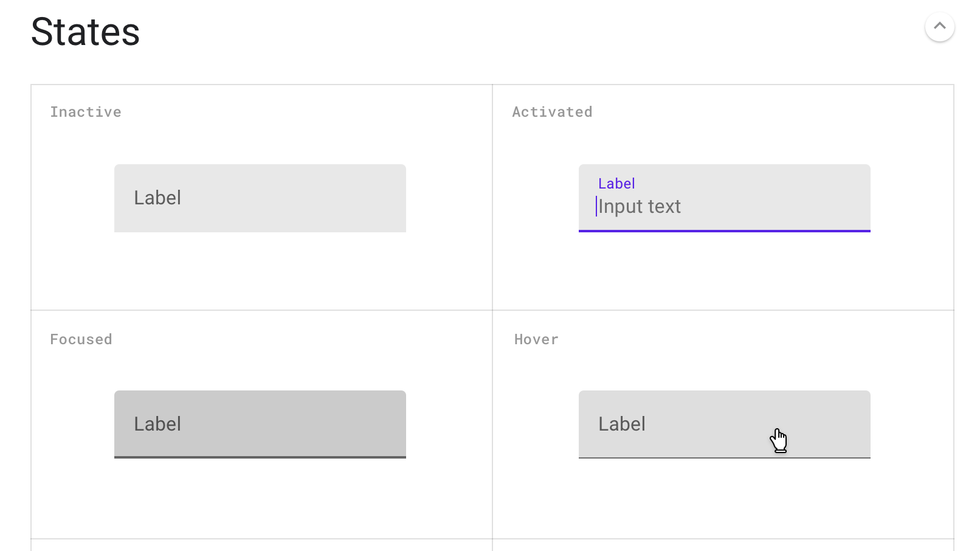
Task: Click the Inactive state caption
Action: pyautogui.click(x=86, y=112)
